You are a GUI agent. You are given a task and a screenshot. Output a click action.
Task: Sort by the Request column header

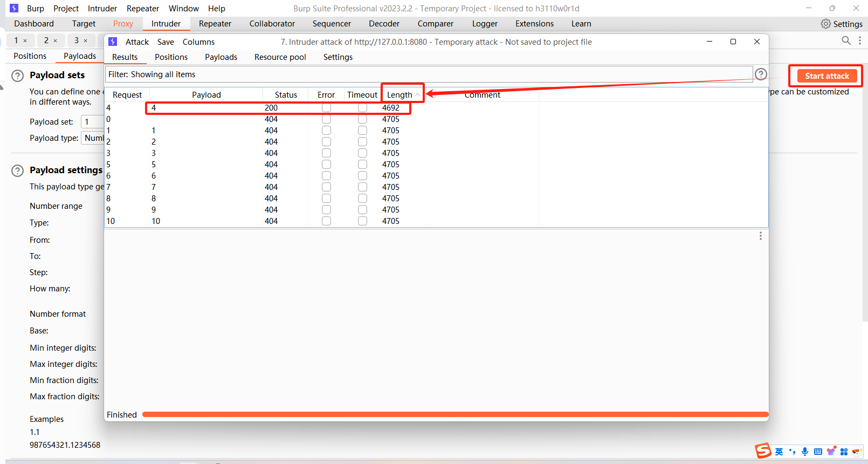127,95
